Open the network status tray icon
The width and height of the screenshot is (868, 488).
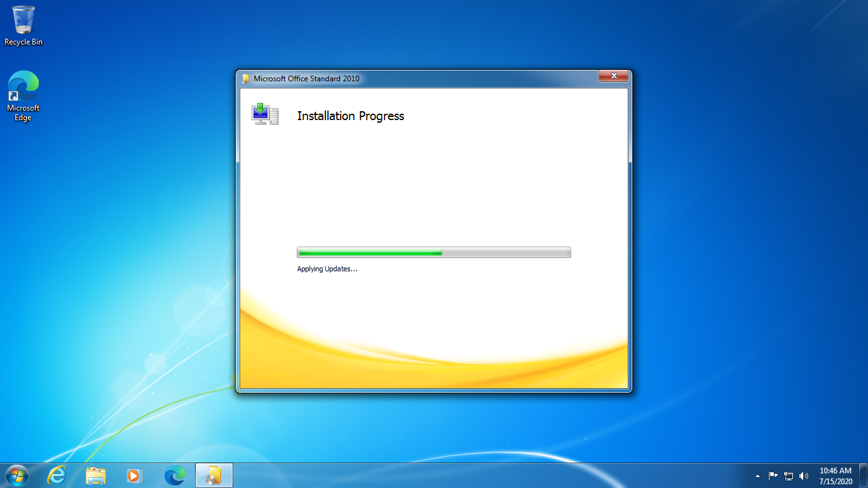click(x=789, y=475)
